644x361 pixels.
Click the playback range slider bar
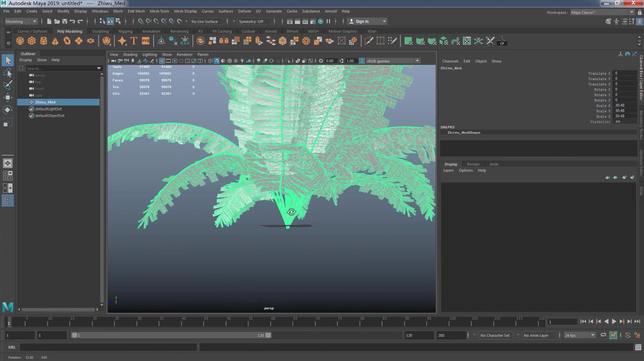(x=170, y=335)
